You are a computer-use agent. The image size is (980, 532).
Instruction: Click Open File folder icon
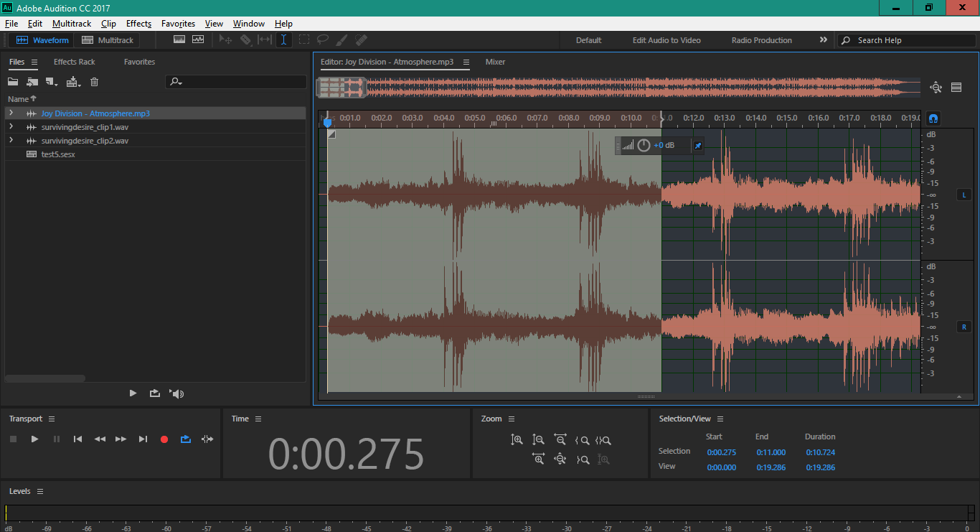[x=13, y=82]
